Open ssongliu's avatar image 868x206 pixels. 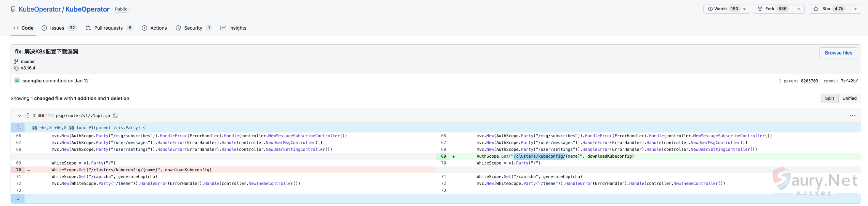coord(17,81)
